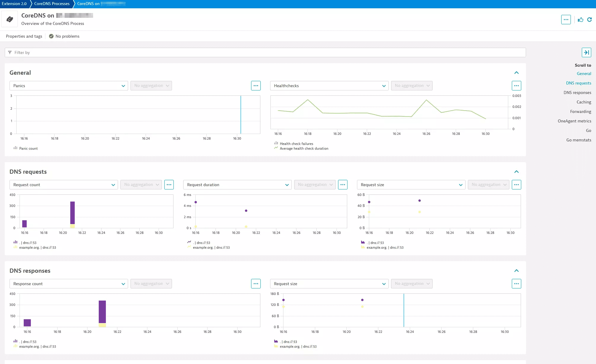
Task: Open more options for the Response count chart
Action: pos(256,284)
